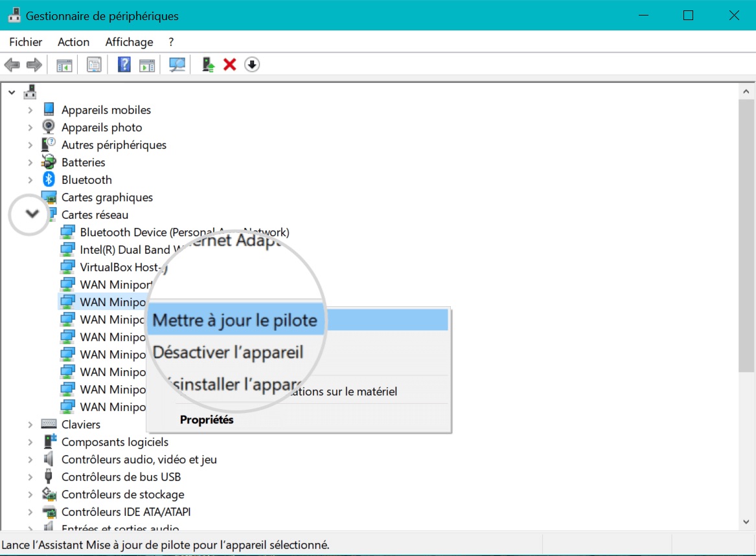The width and height of the screenshot is (756, 556).
Task: Click the Appareils photo camera icon
Action: coord(49,128)
